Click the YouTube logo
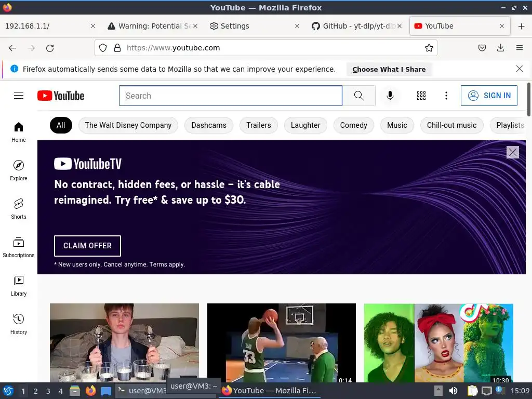The height and width of the screenshot is (399, 532). point(61,96)
